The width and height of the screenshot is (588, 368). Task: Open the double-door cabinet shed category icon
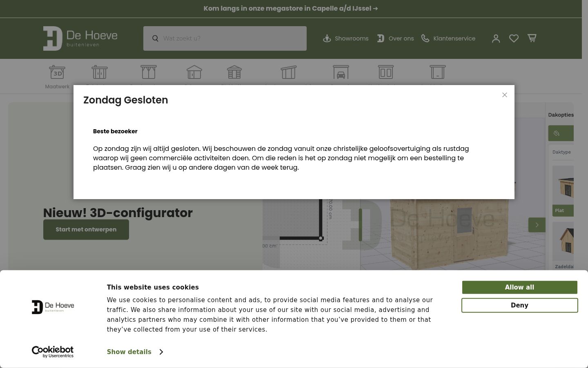point(100,72)
